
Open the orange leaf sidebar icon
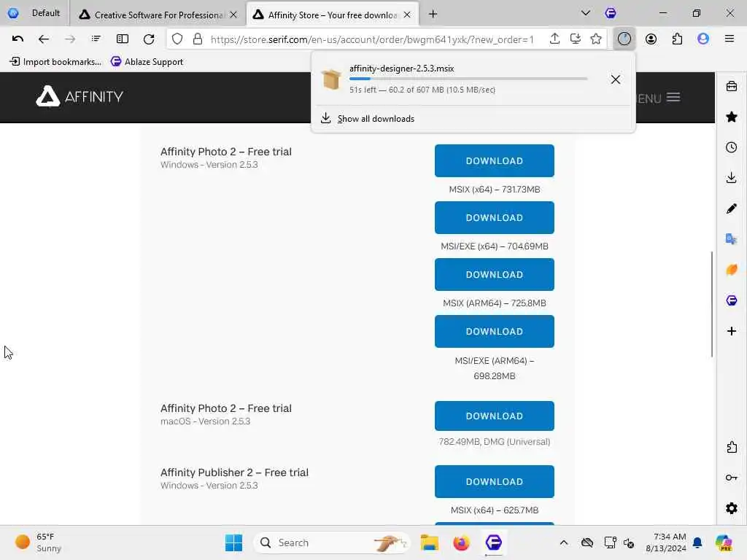(732, 270)
